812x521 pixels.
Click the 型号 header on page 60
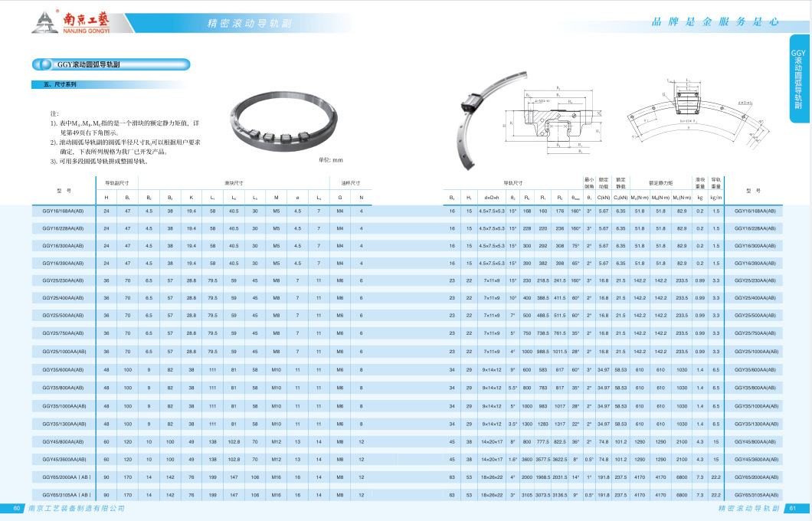click(64, 191)
